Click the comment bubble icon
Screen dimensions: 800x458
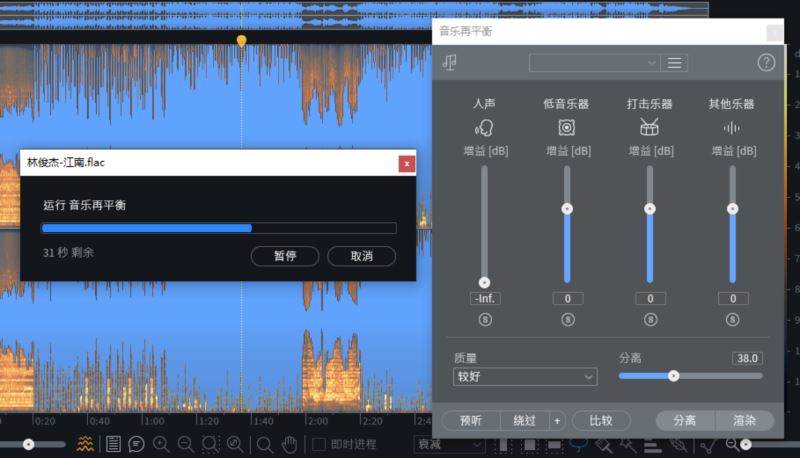(x=136, y=444)
